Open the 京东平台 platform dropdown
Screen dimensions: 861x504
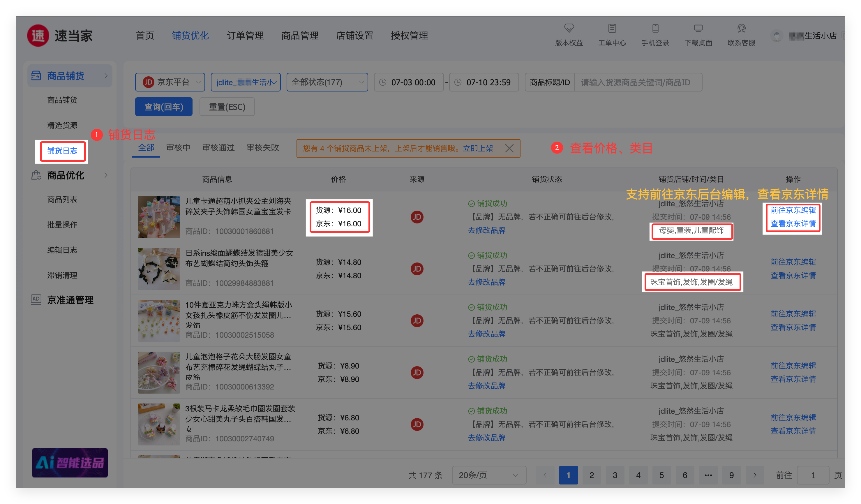coord(170,82)
